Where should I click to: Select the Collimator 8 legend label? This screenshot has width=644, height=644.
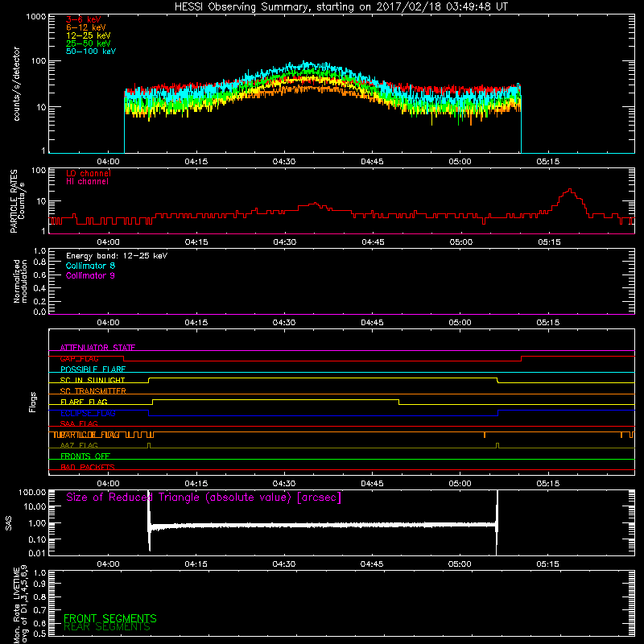90,266
